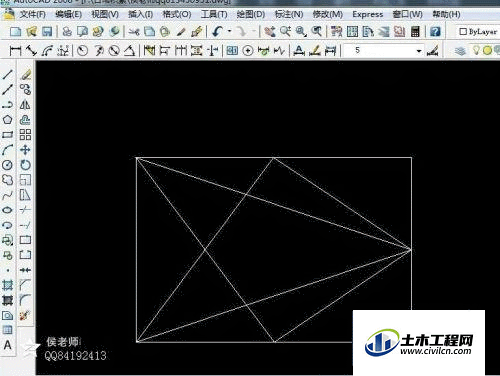Select the Polygon tool

[7, 120]
